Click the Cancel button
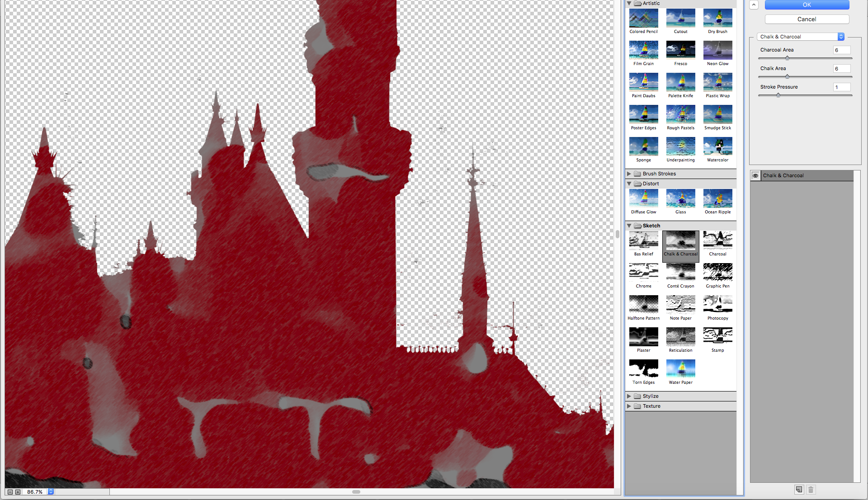Screen dimensions: 868x500 [807, 19]
